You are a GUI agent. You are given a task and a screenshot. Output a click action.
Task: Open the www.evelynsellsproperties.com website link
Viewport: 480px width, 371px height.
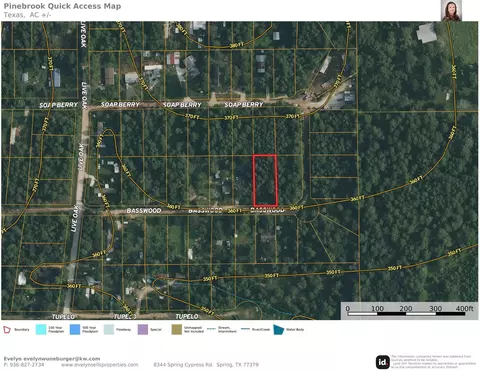point(99,365)
